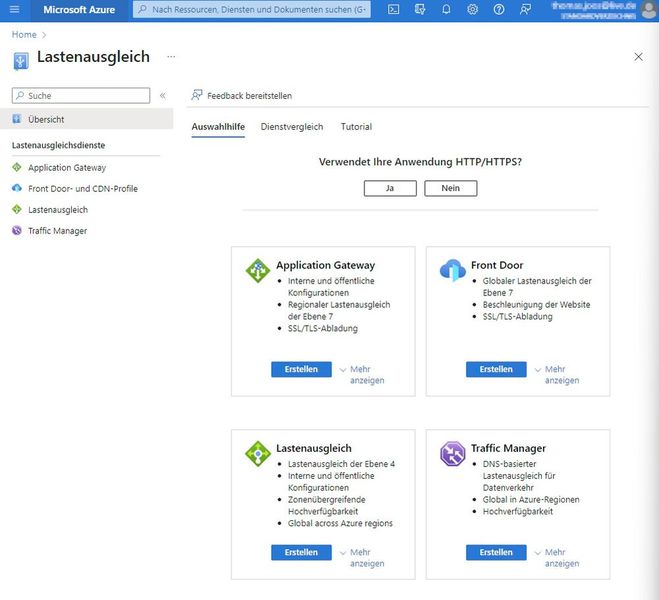This screenshot has height=600, width=659.
Task: Open the ellipsis menu next to Lastenausgleich title
Action: (x=171, y=56)
